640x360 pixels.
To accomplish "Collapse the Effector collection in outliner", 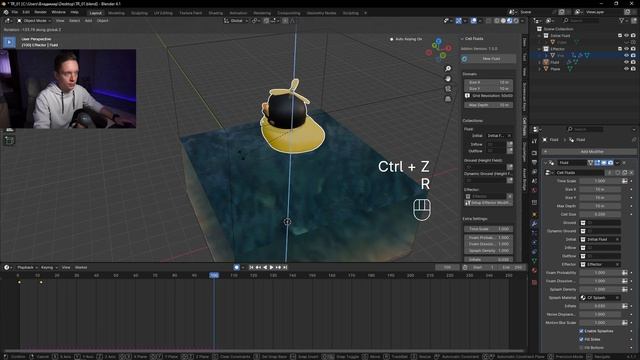I will [x=540, y=49].
